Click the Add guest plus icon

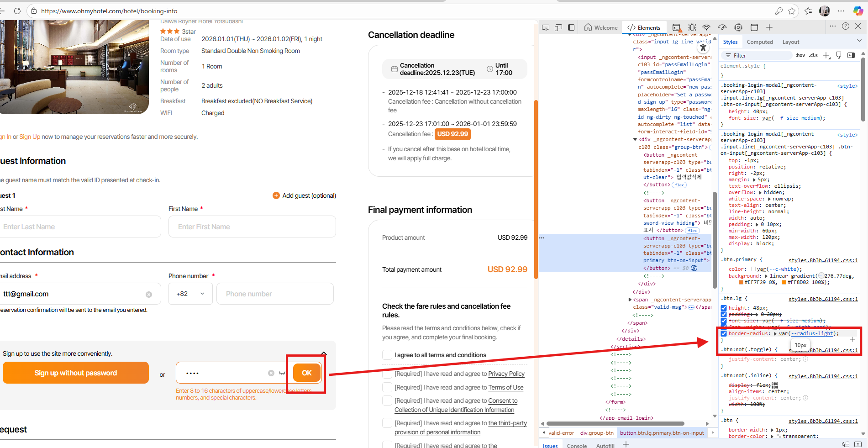tap(276, 195)
